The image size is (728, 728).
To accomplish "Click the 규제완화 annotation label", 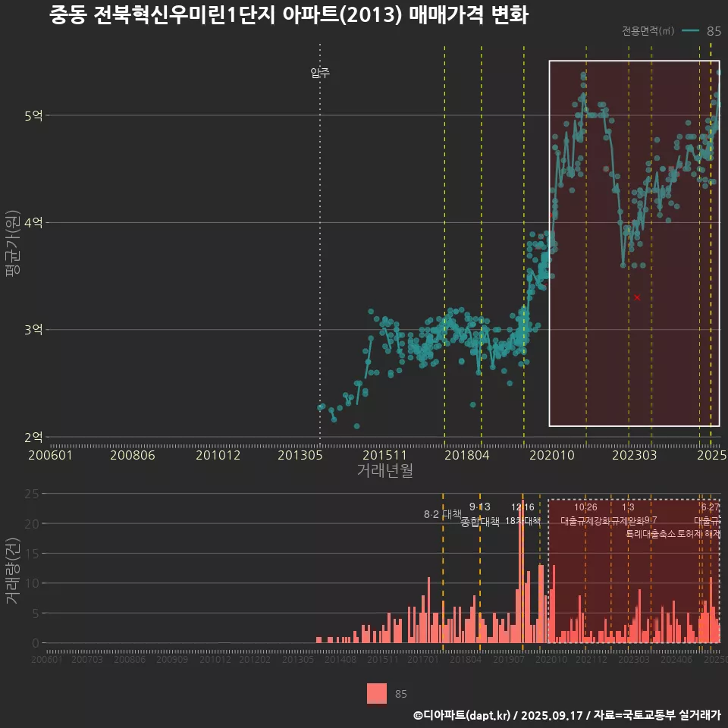I will [628, 521].
